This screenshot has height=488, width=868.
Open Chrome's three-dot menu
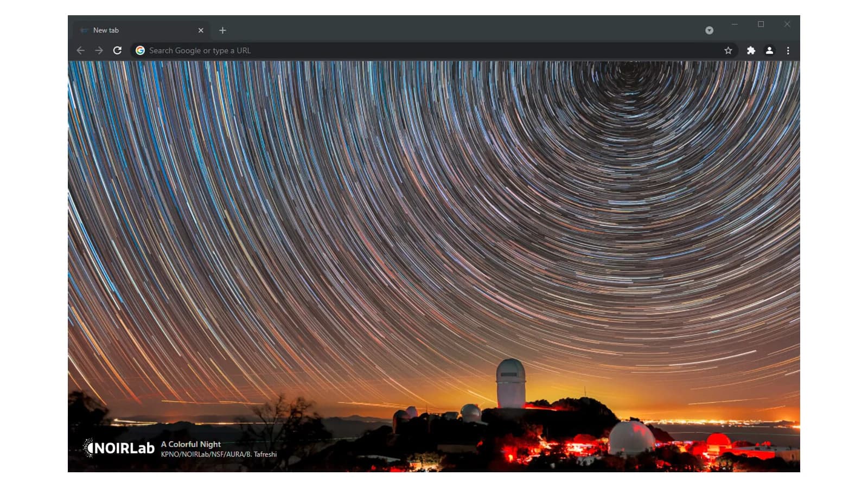pyautogui.click(x=788, y=50)
